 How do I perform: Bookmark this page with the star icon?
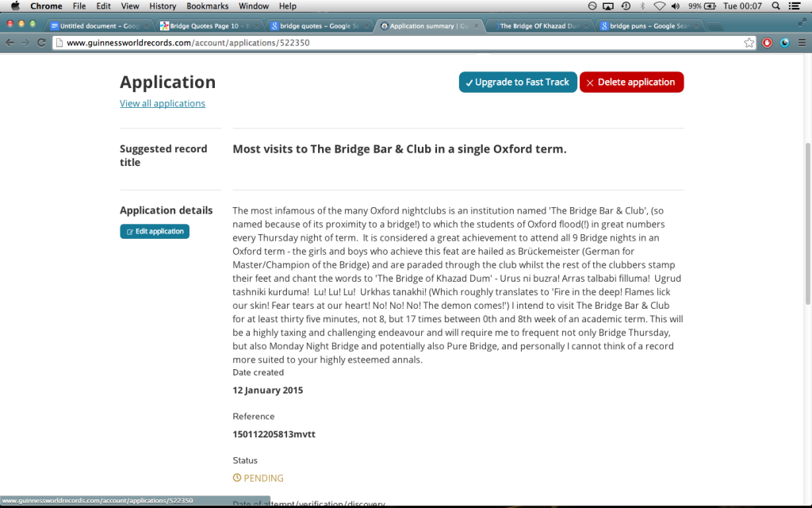749,43
